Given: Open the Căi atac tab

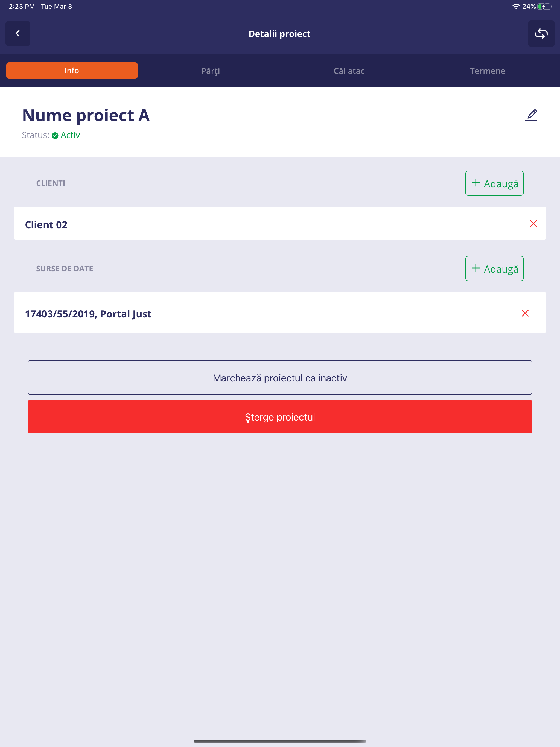Looking at the screenshot, I should click(x=349, y=71).
